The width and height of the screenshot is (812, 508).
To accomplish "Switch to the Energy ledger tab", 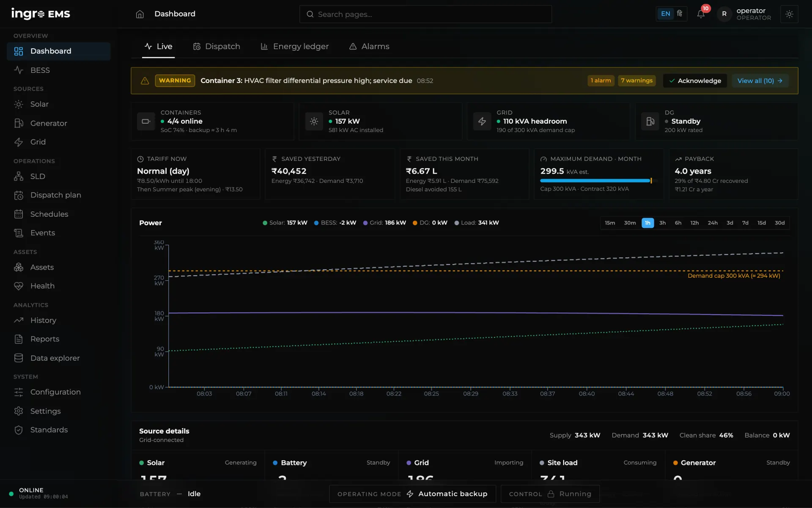I will point(294,47).
